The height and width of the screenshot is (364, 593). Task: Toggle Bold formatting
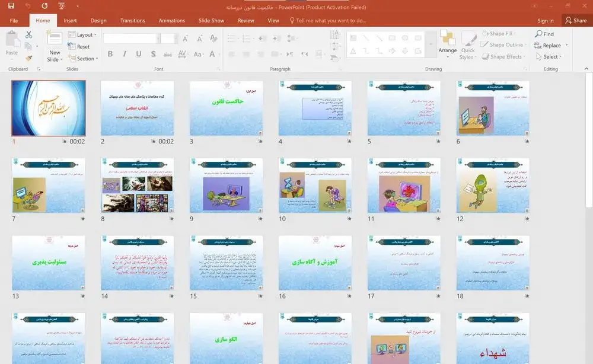[110, 55]
